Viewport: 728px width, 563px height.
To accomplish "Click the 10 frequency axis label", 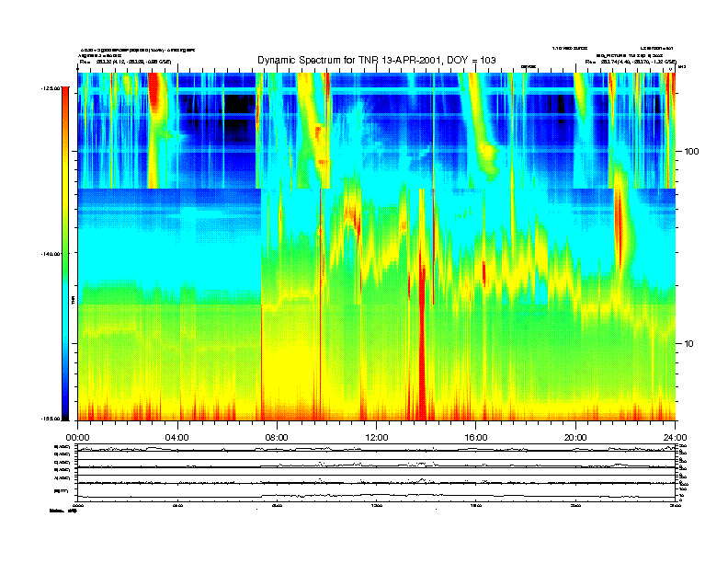I will click(x=689, y=344).
